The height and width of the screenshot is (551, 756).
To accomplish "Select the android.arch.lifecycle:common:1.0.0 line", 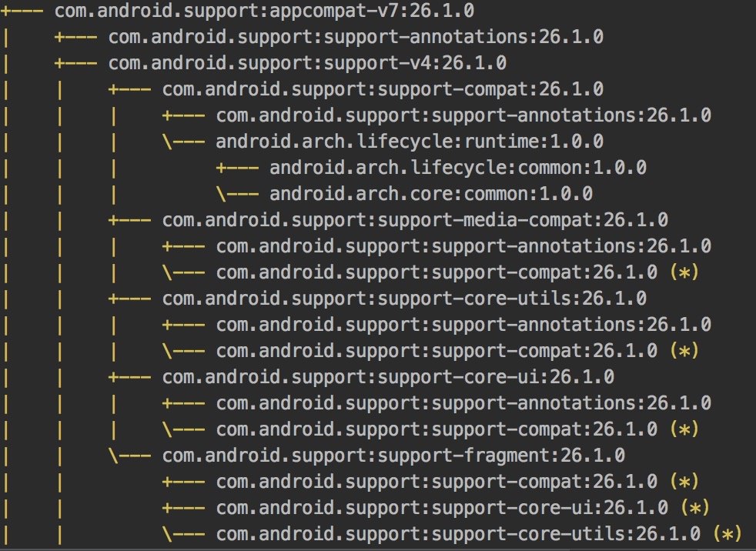I will point(457,168).
